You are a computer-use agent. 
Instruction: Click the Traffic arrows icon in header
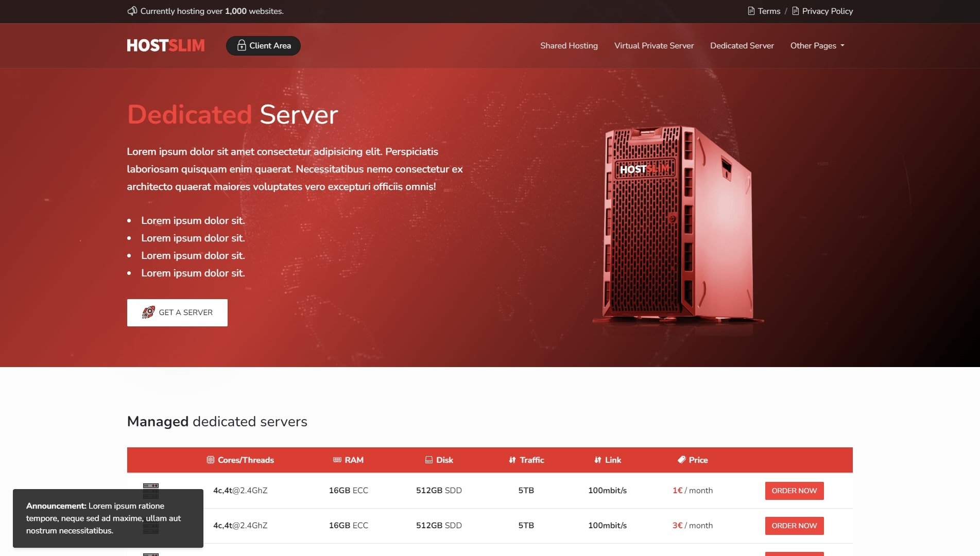point(512,460)
